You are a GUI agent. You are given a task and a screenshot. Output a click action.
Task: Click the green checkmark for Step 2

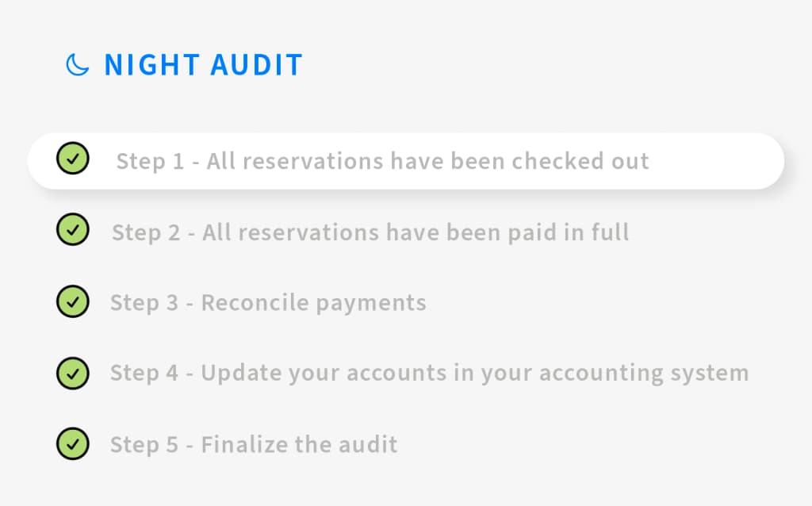pos(73,230)
